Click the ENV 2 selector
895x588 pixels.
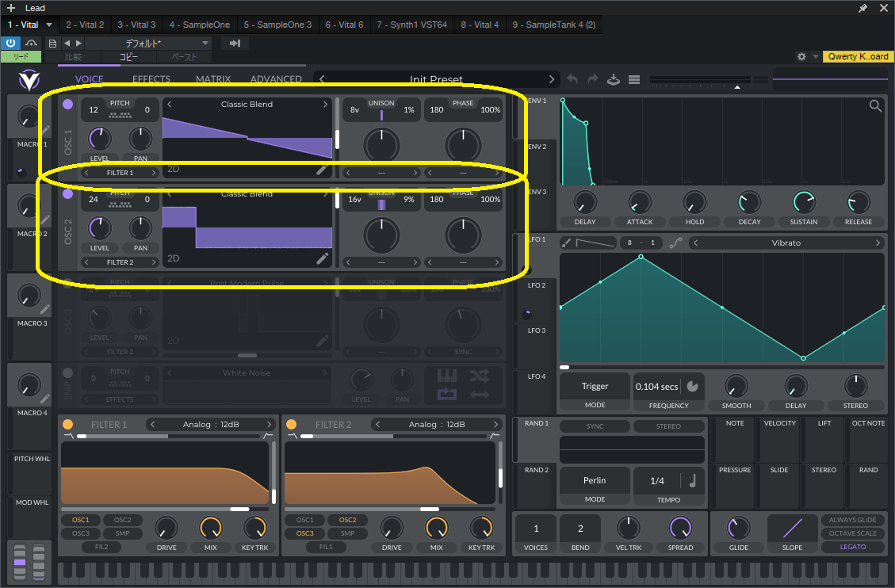pyautogui.click(x=537, y=147)
